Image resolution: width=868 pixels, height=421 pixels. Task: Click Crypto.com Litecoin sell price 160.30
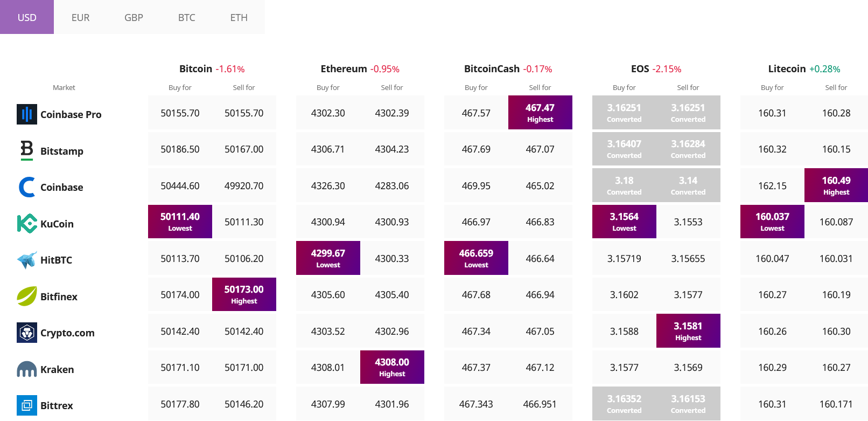click(x=836, y=332)
